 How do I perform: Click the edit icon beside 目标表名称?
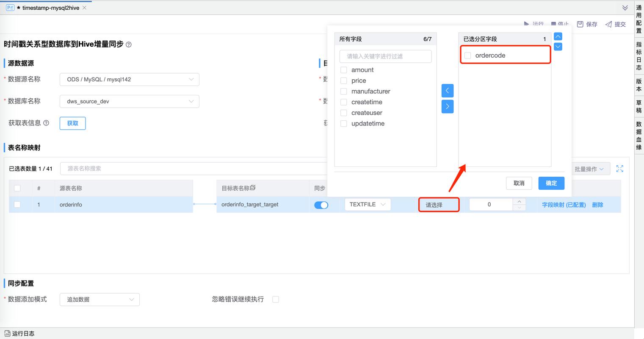pos(253,188)
